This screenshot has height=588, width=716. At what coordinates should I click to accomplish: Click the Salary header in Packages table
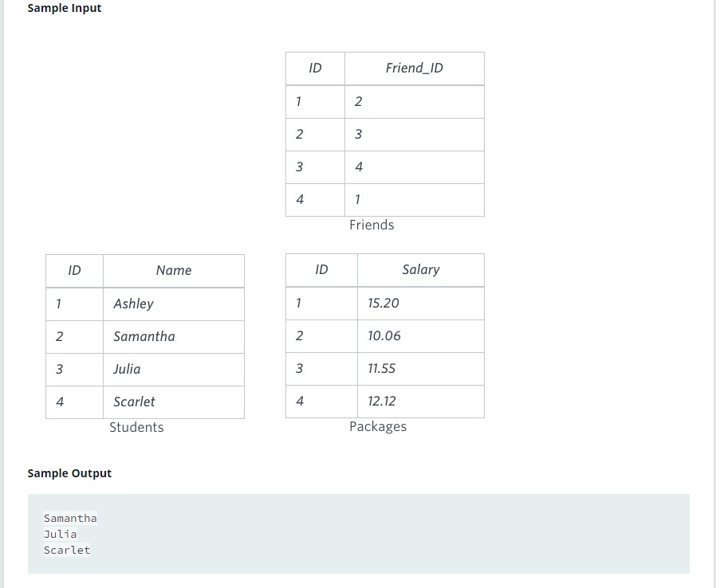coord(420,270)
